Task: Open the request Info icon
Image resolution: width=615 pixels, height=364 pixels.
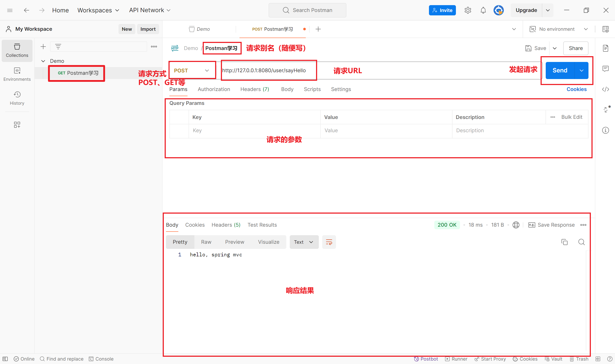Action: tap(606, 130)
